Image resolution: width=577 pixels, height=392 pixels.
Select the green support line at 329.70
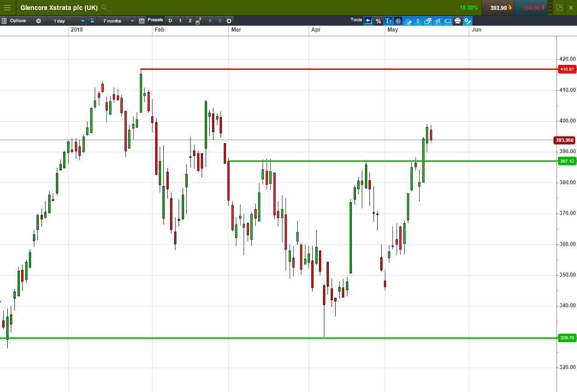click(x=278, y=338)
